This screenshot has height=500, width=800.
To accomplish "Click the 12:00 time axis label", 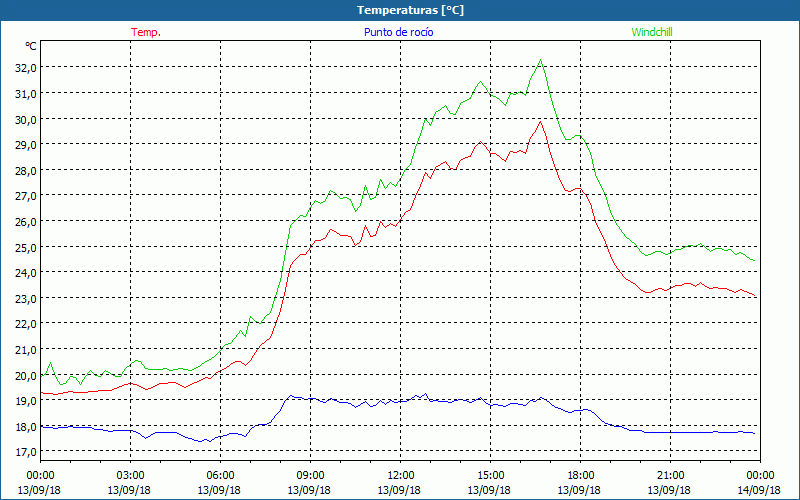I will 401,476.
